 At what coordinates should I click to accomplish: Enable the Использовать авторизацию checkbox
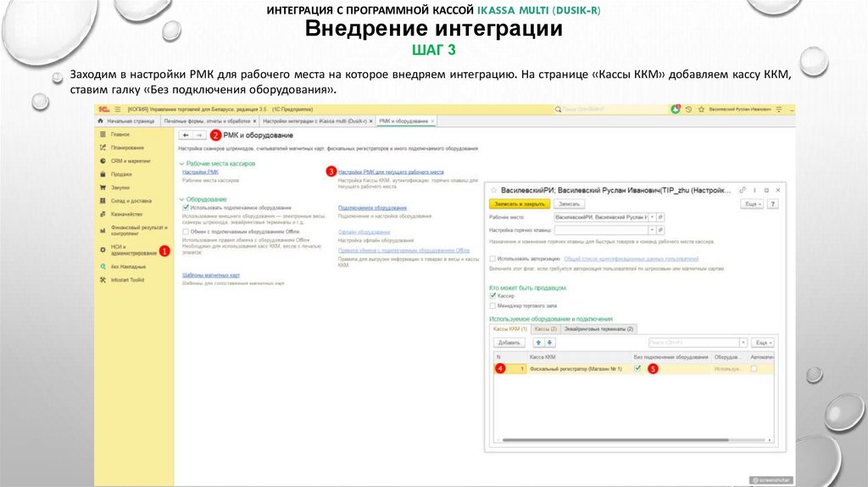coord(492,259)
